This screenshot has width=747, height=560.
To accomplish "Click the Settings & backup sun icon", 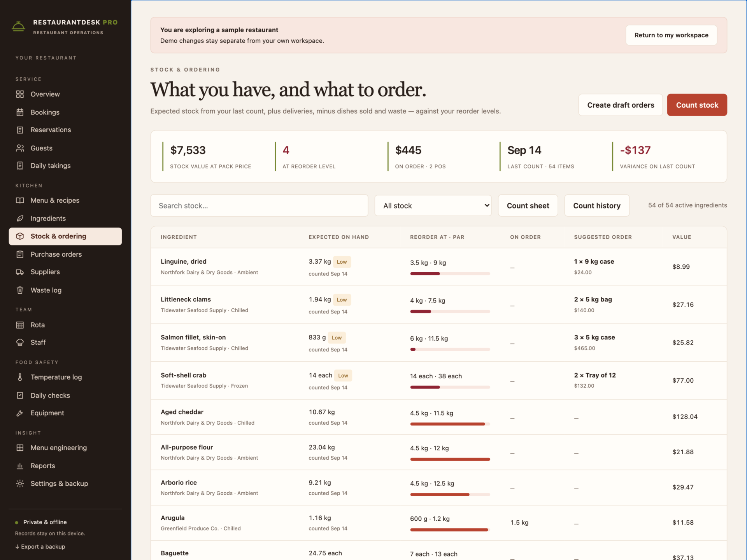I will point(20,483).
